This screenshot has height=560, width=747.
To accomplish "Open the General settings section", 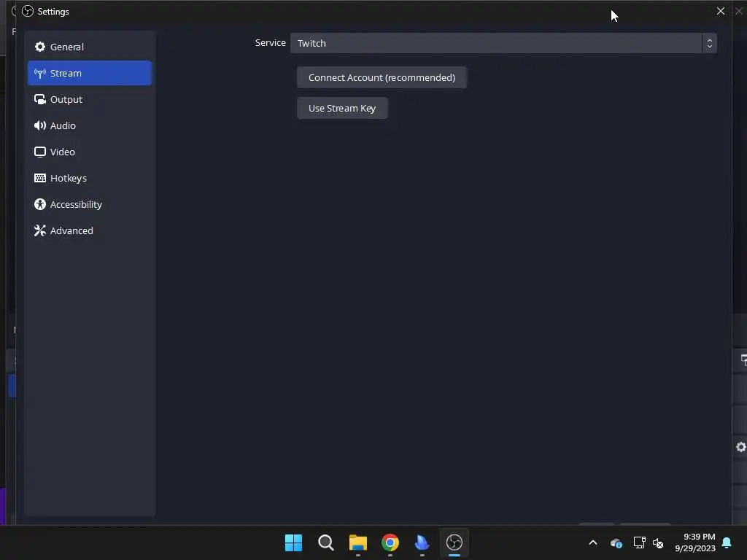I will pyautogui.click(x=90, y=47).
